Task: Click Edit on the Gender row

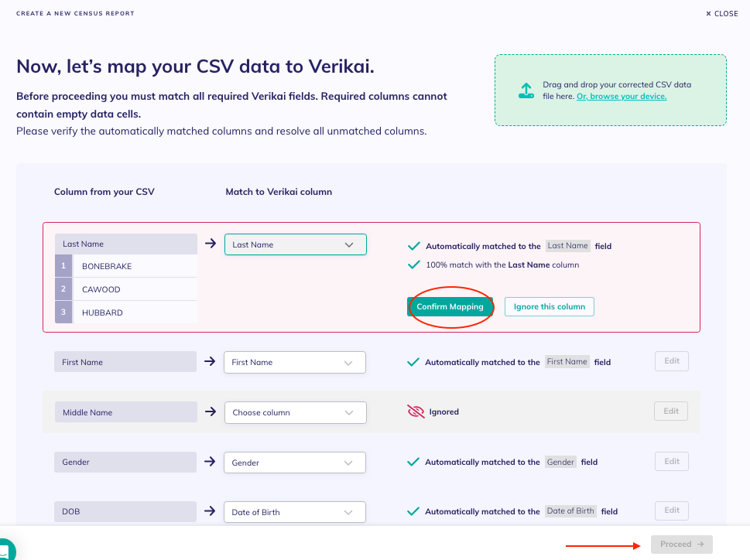Action: 672,461
